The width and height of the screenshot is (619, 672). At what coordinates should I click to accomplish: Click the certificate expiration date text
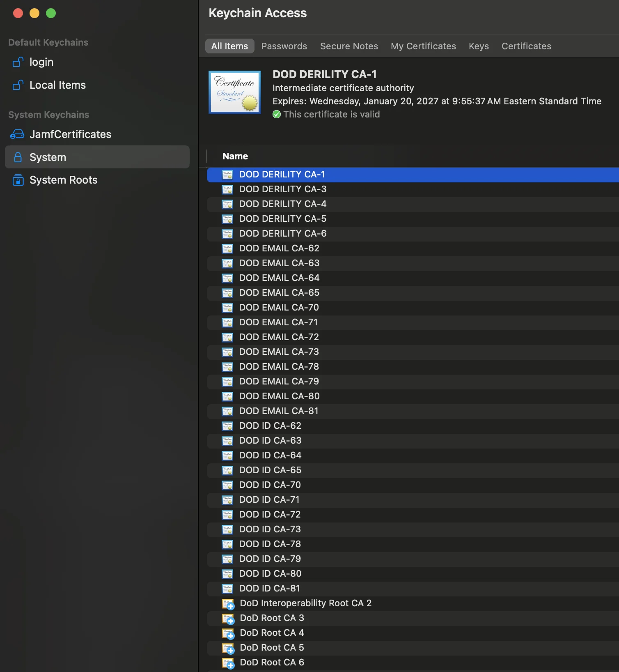437,101
